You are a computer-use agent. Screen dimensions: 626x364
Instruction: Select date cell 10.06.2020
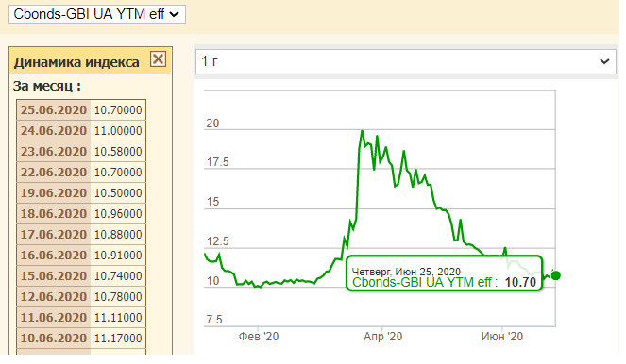(x=54, y=339)
